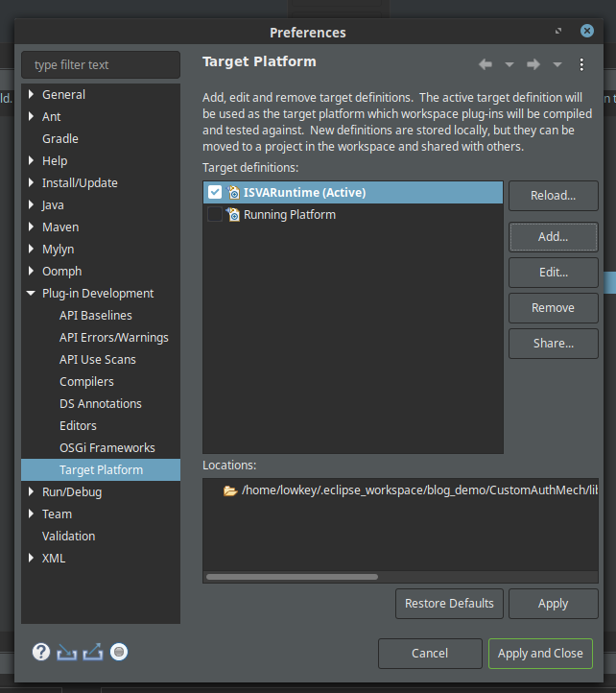
Task: Click the folder icon in Locations
Action: [230, 490]
